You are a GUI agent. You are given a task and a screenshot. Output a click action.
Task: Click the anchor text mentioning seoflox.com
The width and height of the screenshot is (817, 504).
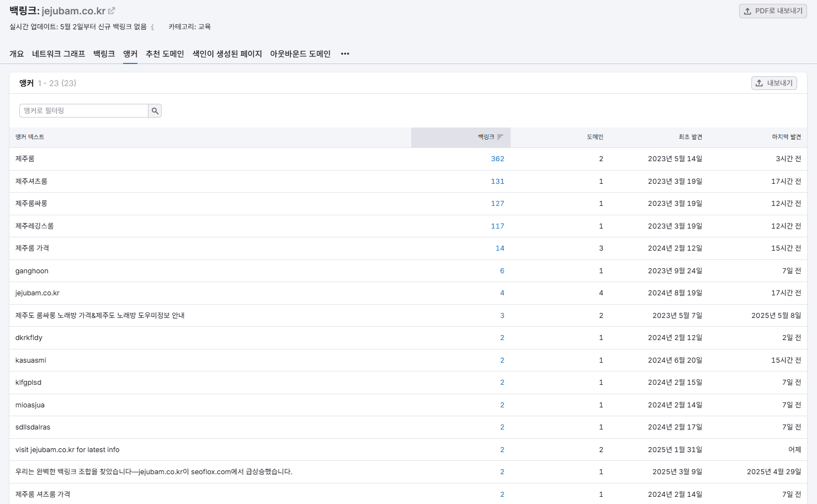[154, 472]
